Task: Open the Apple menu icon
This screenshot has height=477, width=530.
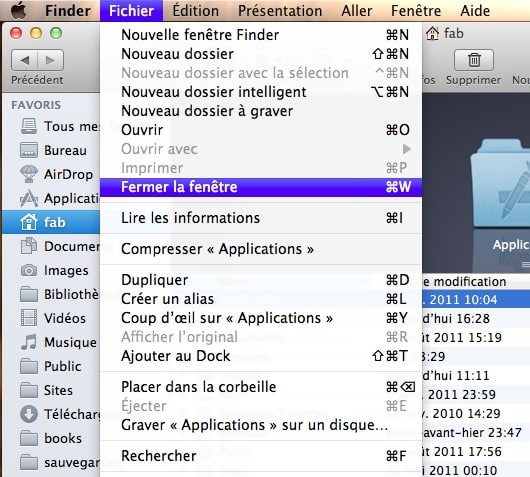Action: (x=19, y=10)
